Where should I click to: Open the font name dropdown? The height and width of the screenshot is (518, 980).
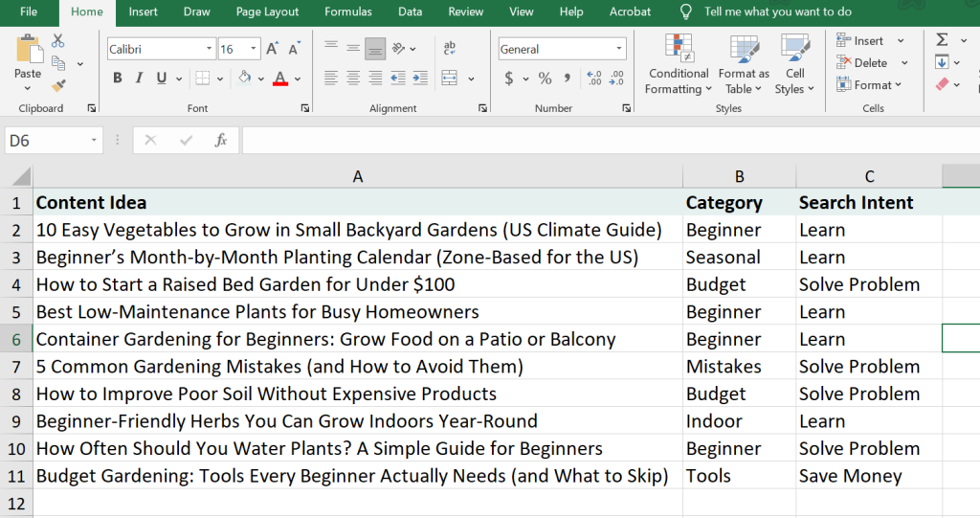click(x=209, y=49)
